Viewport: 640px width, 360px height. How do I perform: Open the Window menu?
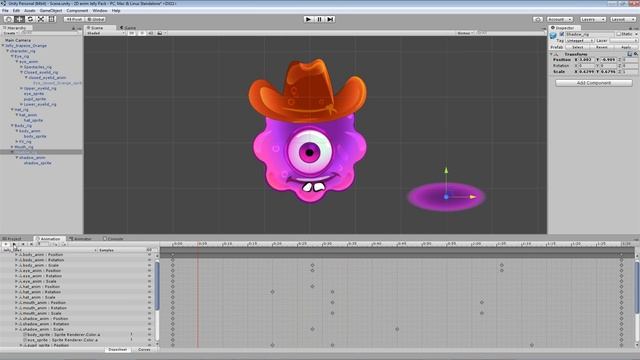(100, 11)
